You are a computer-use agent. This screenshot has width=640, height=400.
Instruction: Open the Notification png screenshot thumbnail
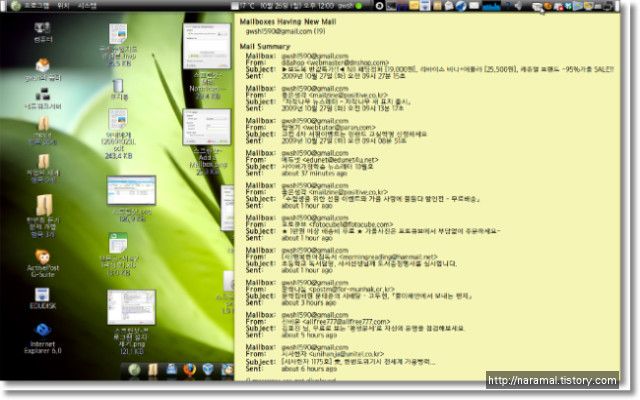207,46
